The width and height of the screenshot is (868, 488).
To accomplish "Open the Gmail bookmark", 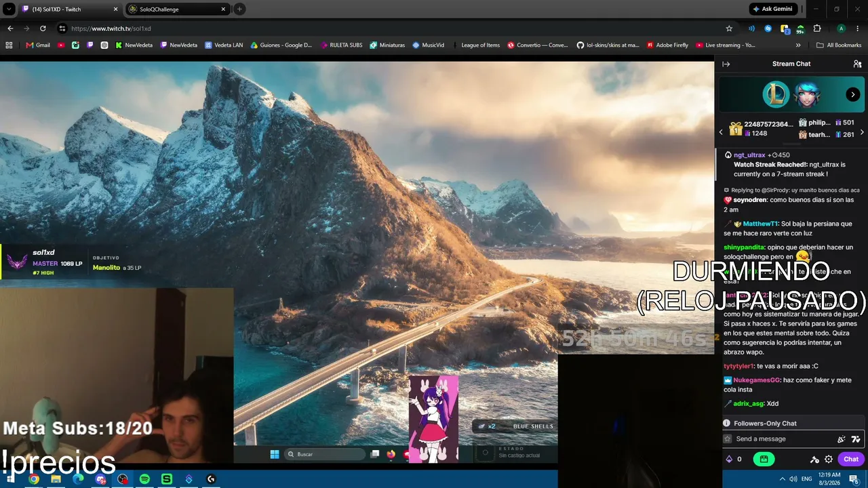I will (x=38, y=45).
